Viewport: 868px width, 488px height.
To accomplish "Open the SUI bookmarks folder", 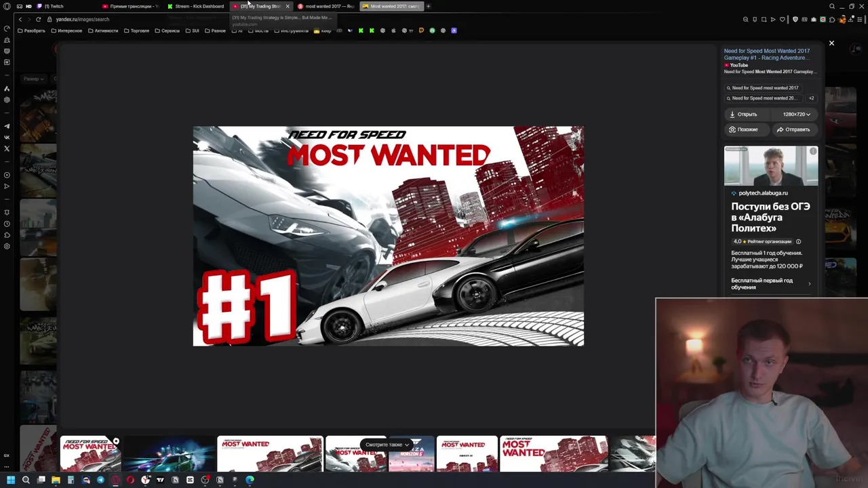I will (x=192, y=30).
